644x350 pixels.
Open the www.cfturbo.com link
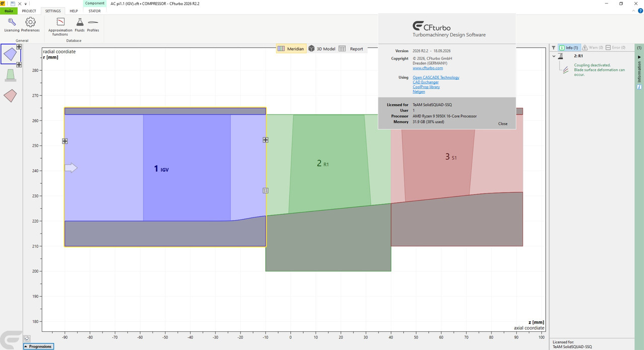(x=428, y=68)
